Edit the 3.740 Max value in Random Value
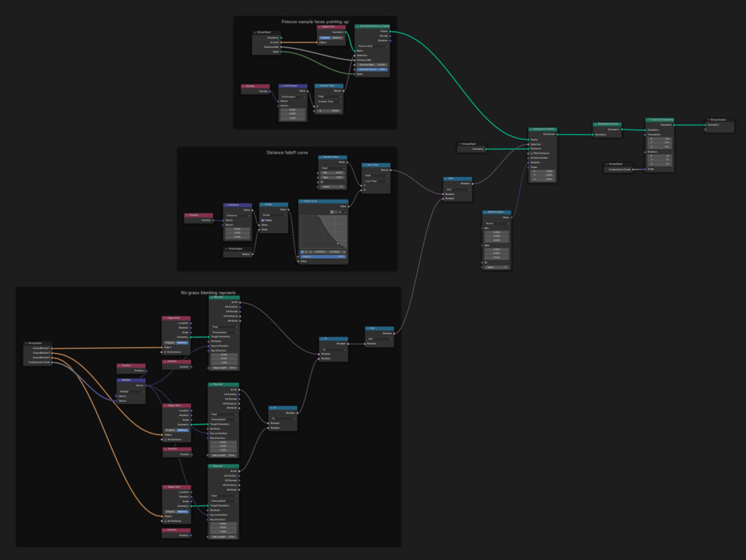Image resolution: width=746 pixels, height=560 pixels. tap(497, 257)
